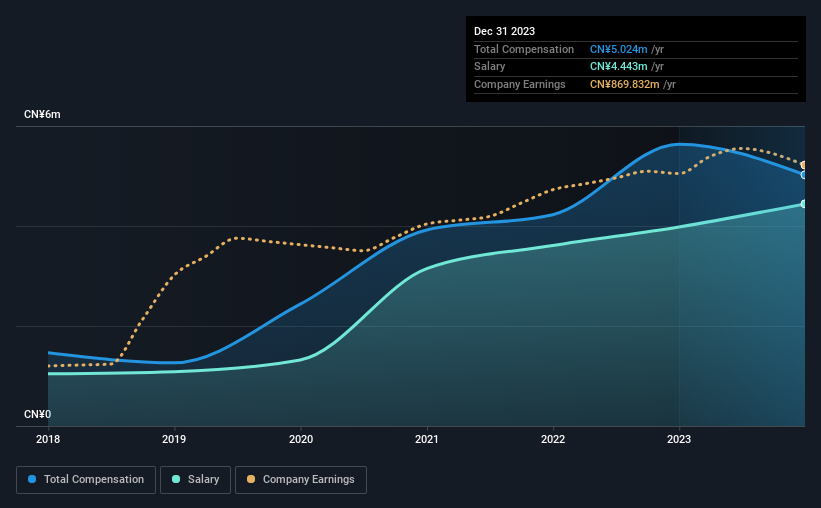821x508 pixels.
Task: Click the Salary tooltip row label
Action: (x=490, y=67)
